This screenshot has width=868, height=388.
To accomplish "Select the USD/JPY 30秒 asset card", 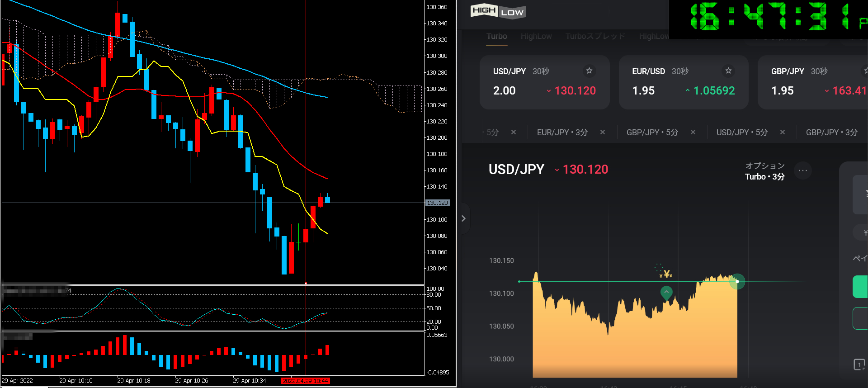I will pyautogui.click(x=544, y=82).
